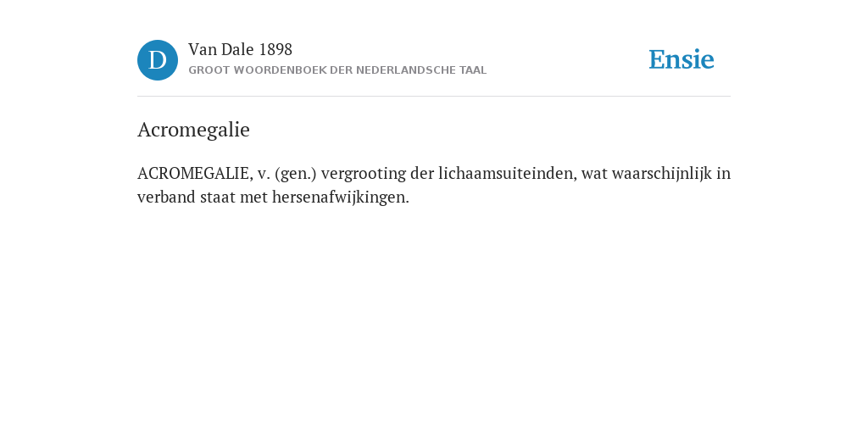Select the Groot Woordenboek der Nederlandsche Taal subtitle
The image size is (868, 434).
click(x=337, y=70)
